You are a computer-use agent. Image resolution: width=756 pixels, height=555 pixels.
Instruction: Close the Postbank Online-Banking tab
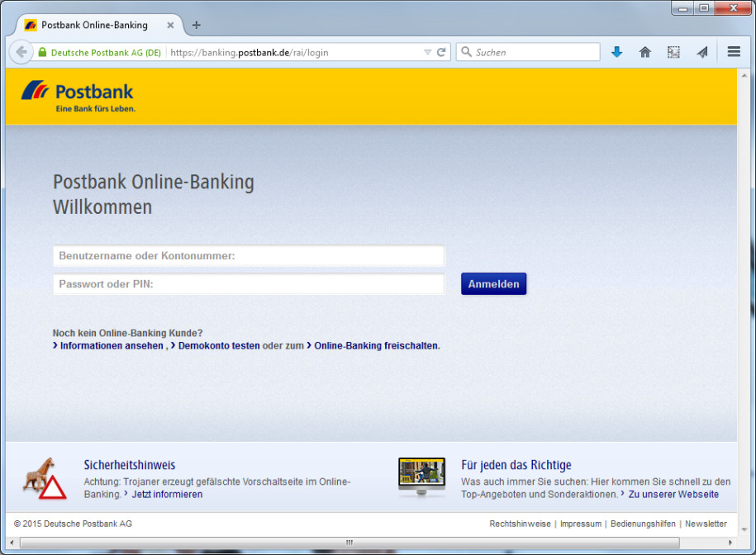[170, 25]
